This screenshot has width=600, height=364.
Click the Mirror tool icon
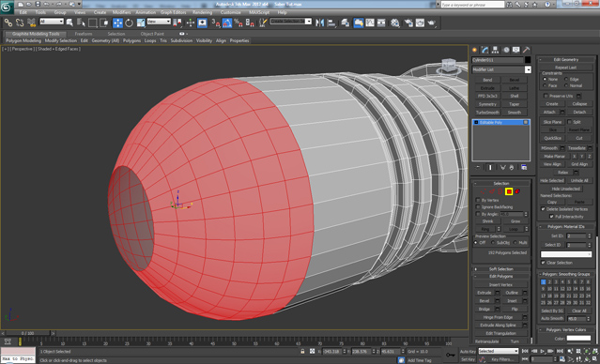coord(319,23)
